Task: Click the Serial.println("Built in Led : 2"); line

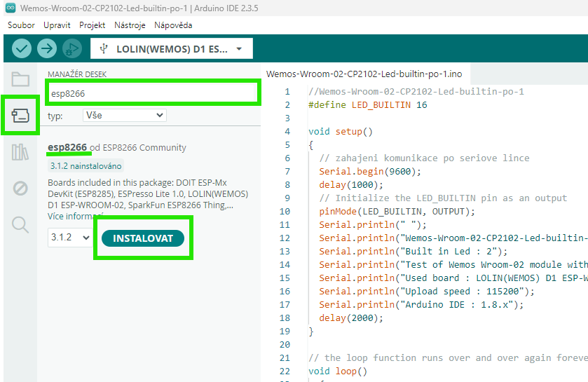Action: [x=413, y=251]
